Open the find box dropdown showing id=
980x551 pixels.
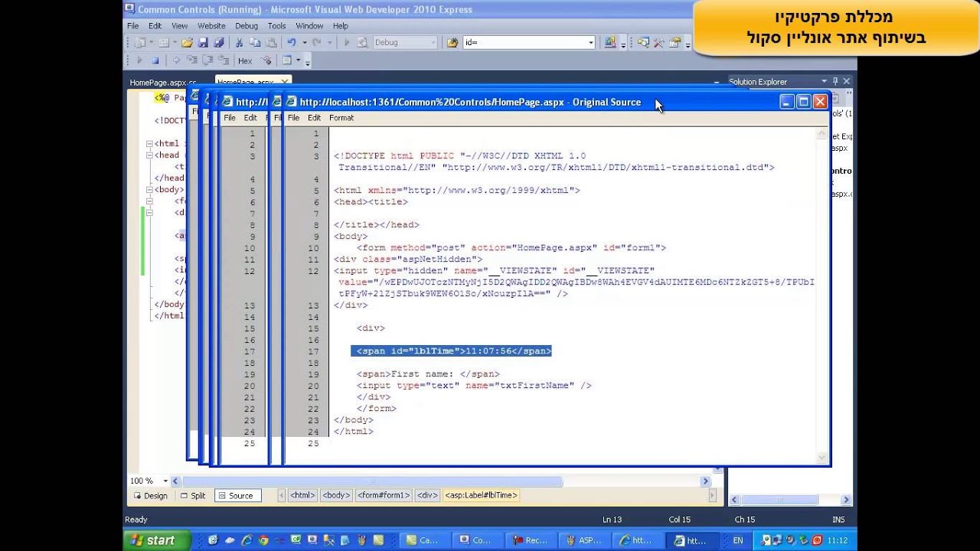[590, 43]
